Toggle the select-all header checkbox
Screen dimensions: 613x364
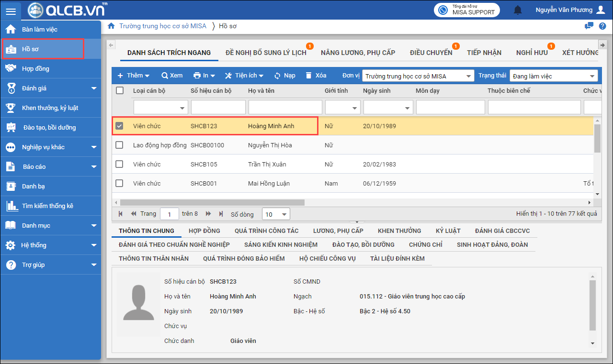point(120,90)
